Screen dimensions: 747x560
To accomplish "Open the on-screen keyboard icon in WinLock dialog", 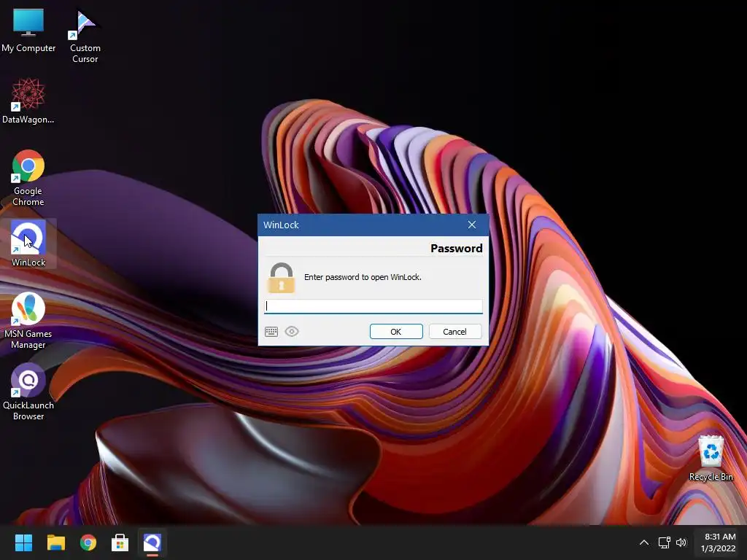I will pyautogui.click(x=271, y=332).
